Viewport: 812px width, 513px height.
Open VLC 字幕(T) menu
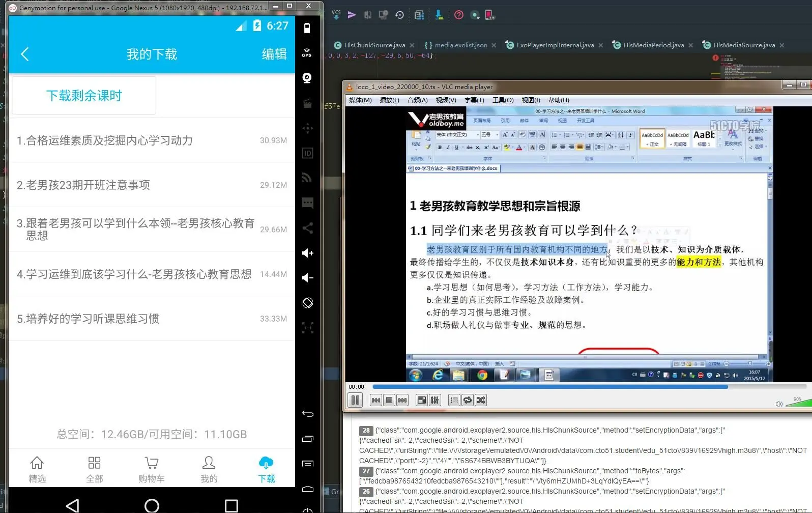pos(474,100)
